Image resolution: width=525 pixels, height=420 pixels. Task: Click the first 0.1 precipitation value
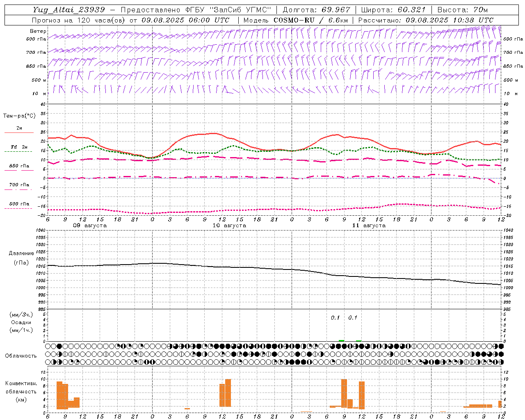[x=335, y=317]
